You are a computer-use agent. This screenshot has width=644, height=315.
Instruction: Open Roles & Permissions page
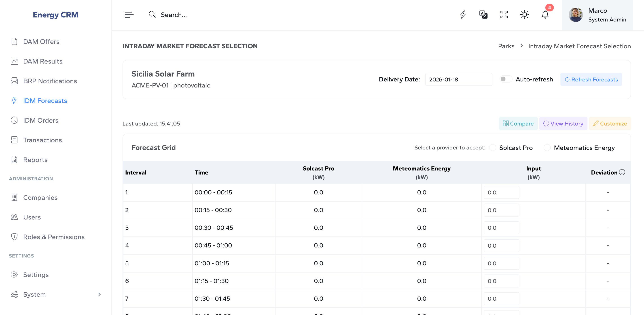(54, 237)
